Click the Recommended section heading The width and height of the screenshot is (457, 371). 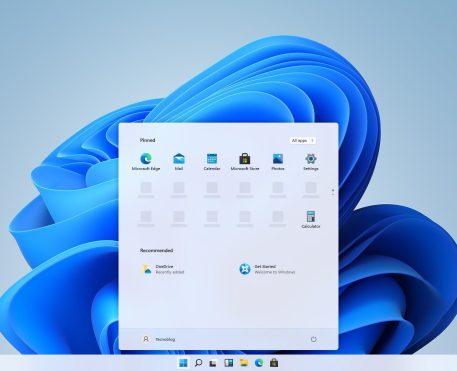156,250
